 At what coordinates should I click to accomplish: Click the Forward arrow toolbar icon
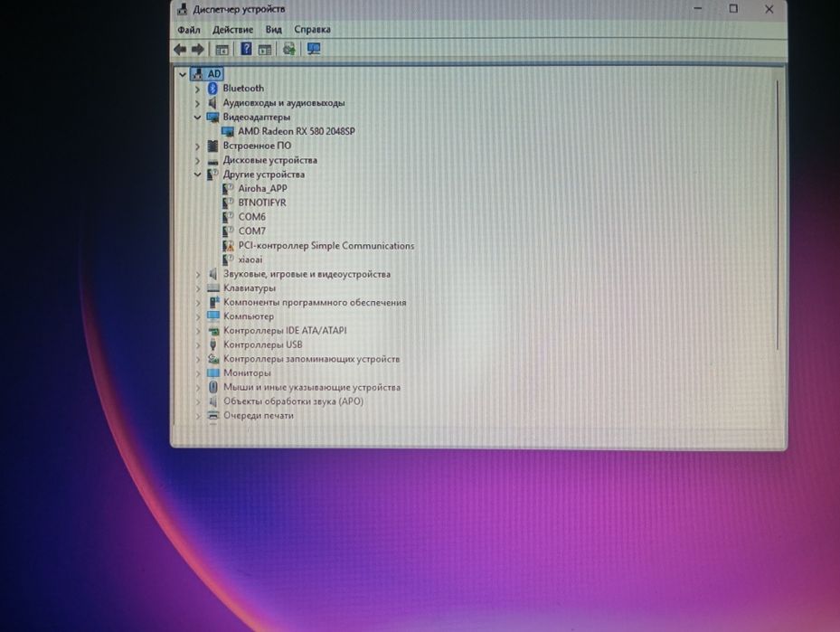click(x=198, y=49)
